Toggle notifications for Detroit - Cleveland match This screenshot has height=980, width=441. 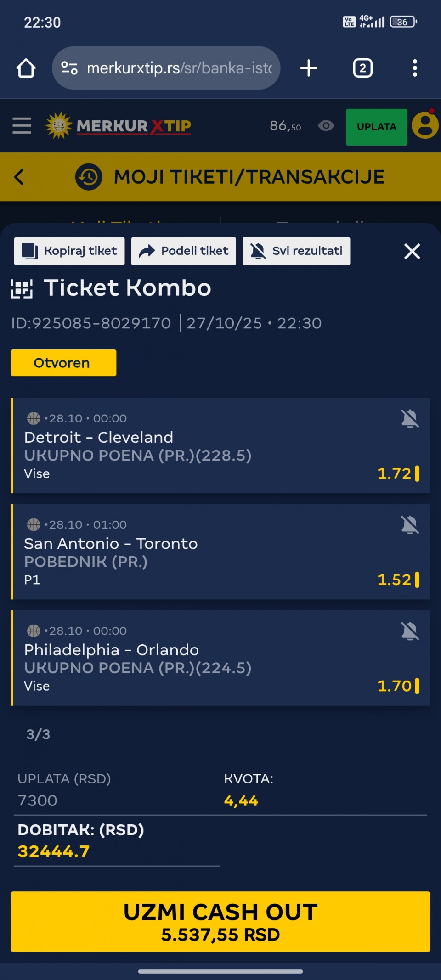pos(410,419)
